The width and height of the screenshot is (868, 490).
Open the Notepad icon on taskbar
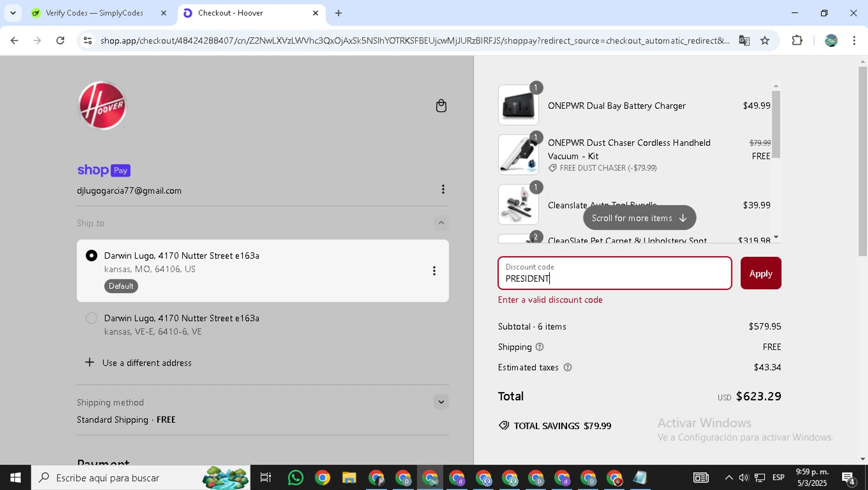[640, 478]
